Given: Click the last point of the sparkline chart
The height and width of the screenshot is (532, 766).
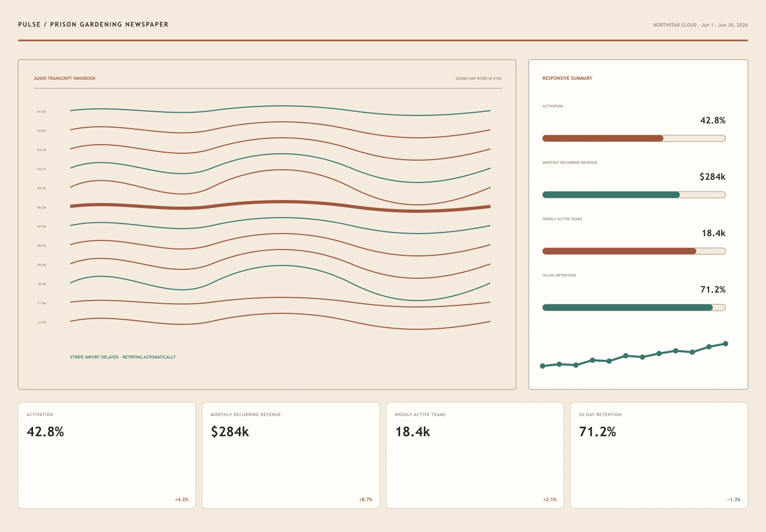Looking at the screenshot, I should (726, 344).
